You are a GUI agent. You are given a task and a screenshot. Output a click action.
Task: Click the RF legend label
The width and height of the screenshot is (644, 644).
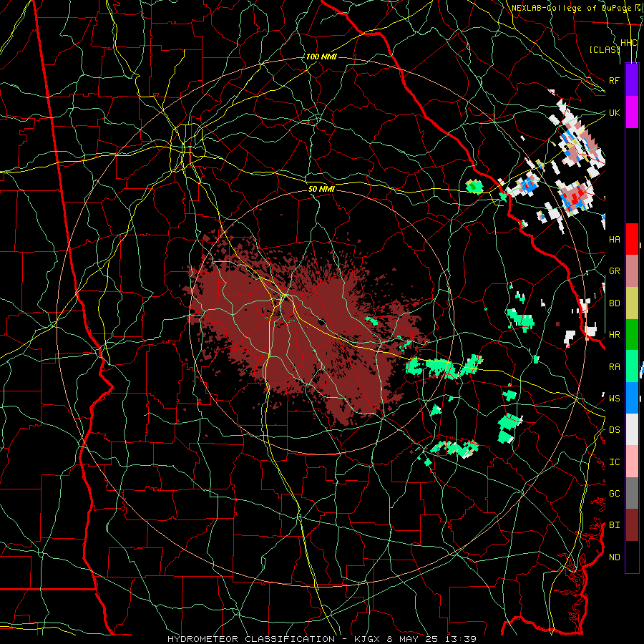[614, 80]
